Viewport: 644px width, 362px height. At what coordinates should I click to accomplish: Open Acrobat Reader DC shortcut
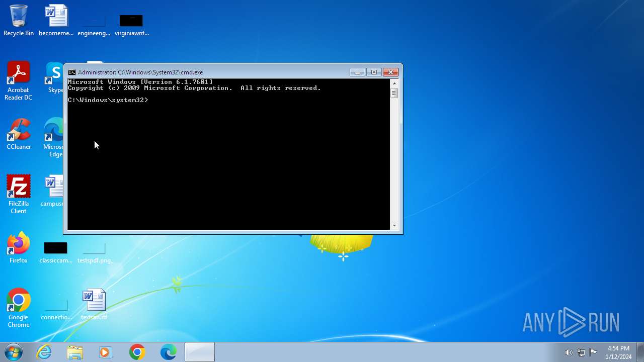click(x=19, y=80)
